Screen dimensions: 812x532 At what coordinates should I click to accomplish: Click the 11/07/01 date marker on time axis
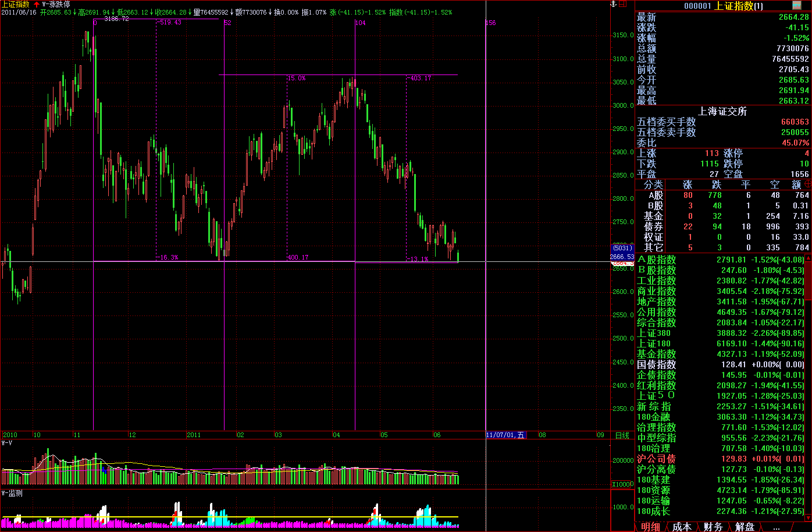505,435
